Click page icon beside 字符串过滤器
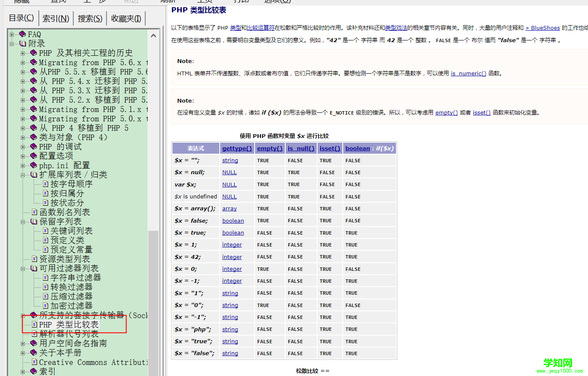This screenshot has width=588, height=376. point(46,278)
